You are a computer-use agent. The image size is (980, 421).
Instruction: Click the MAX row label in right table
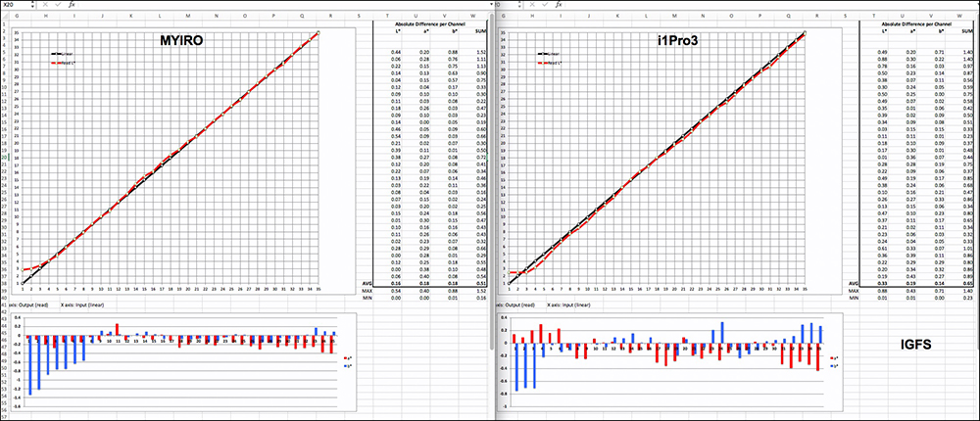tap(853, 291)
